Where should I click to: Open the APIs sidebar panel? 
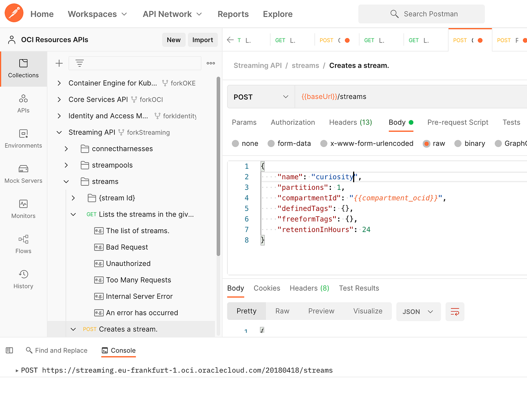23,104
